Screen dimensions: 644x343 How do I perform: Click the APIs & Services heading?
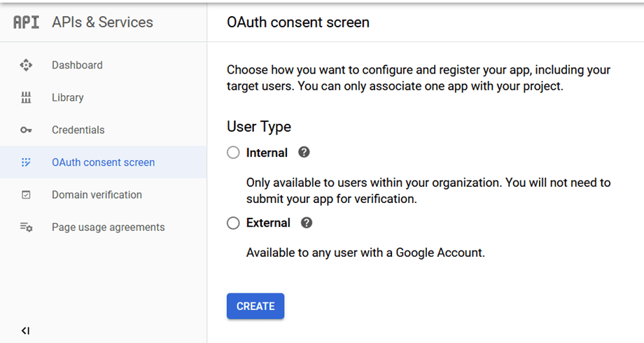[x=102, y=22]
